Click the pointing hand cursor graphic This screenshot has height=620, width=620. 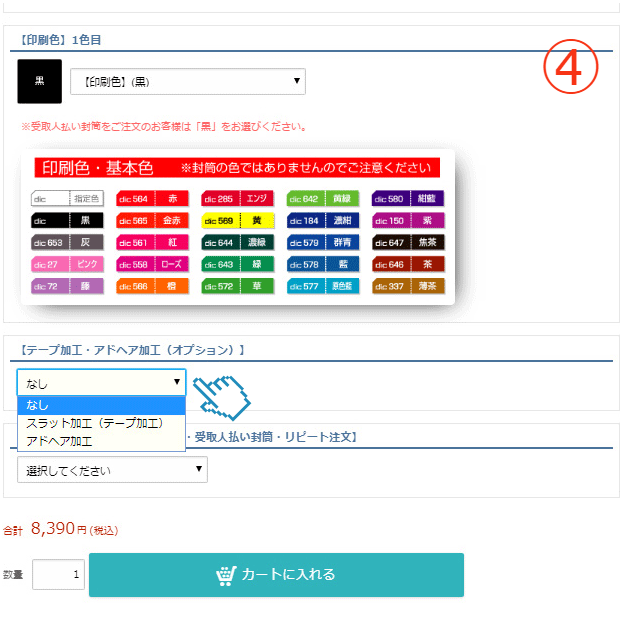[x=222, y=398]
